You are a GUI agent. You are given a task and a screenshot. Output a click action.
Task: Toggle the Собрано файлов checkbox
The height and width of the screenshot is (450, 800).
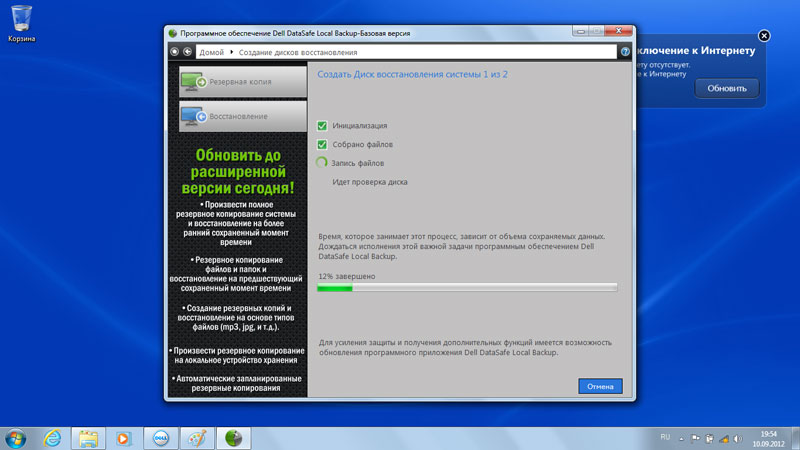322,144
